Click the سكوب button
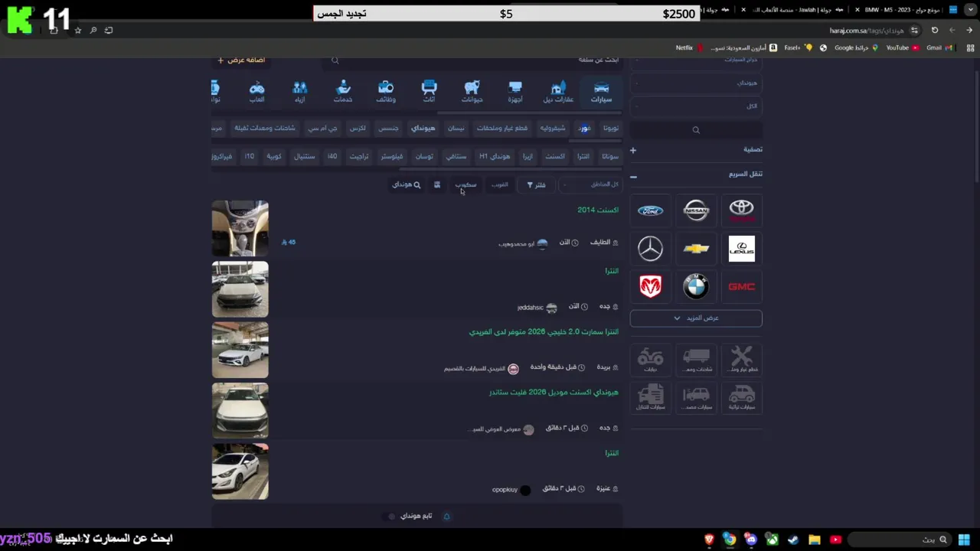Screen dimensions: 980x551 465,184
